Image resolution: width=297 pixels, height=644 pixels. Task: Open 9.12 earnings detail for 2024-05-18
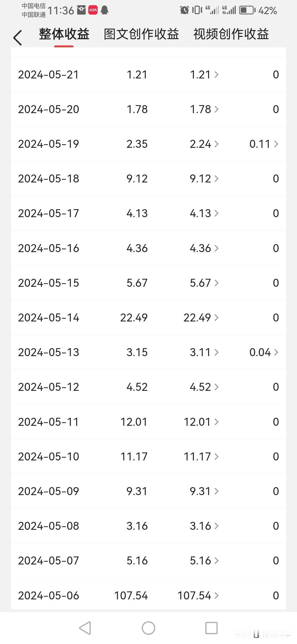(204, 179)
